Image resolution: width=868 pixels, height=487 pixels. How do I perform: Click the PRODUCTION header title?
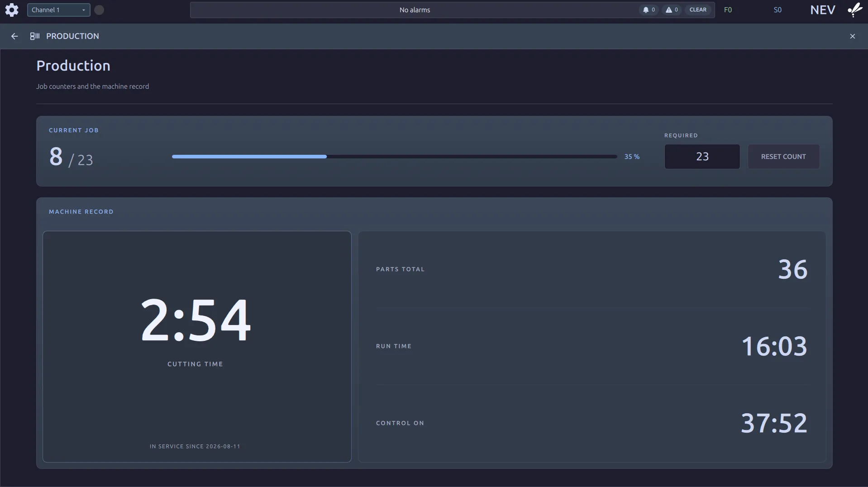coord(72,36)
